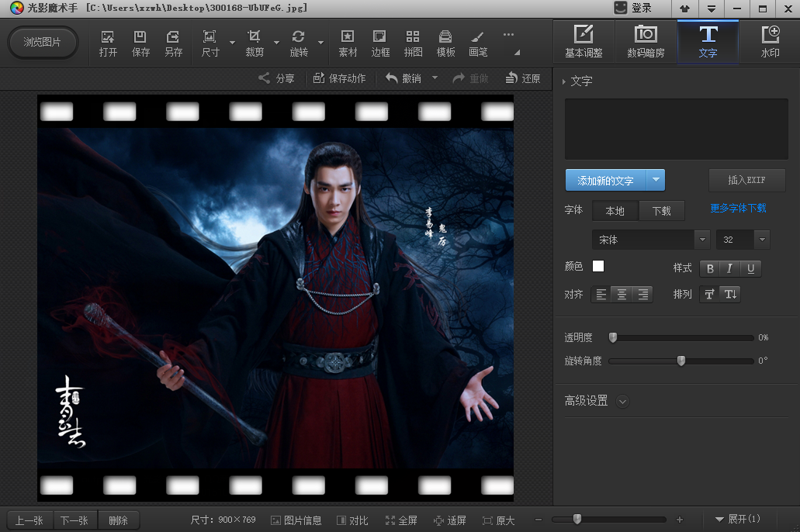The height and width of the screenshot is (532, 800).
Task: Toggle bold text style B
Action: (710, 268)
